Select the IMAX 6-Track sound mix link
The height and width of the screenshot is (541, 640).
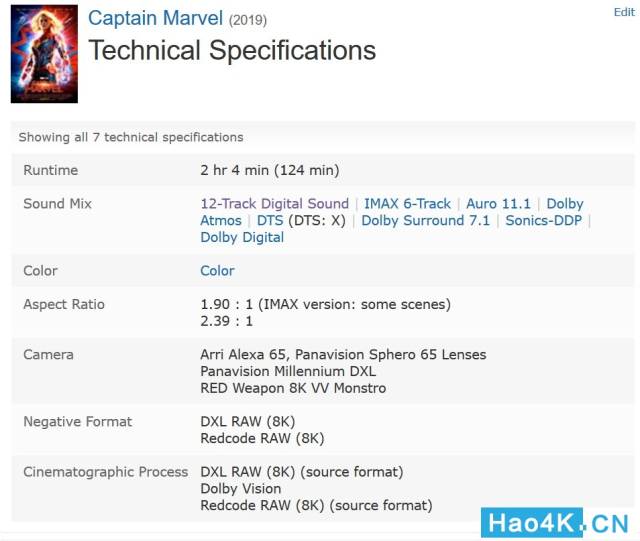(407, 204)
